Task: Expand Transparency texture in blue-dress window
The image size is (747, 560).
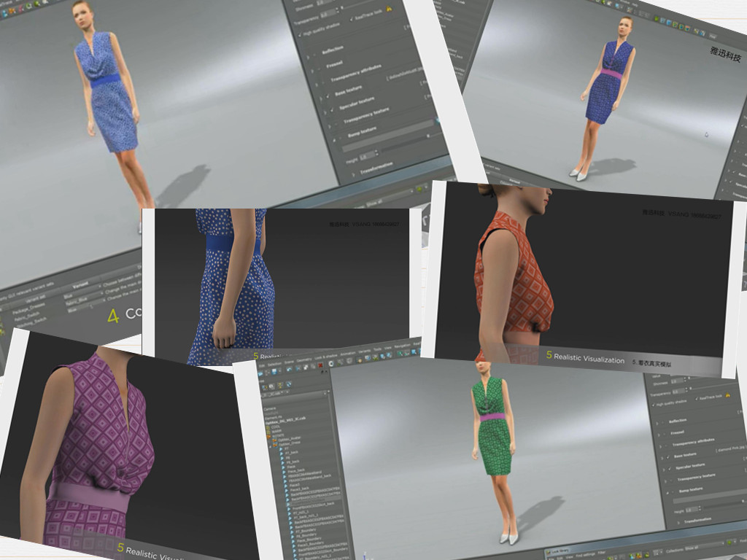Action: (329, 127)
